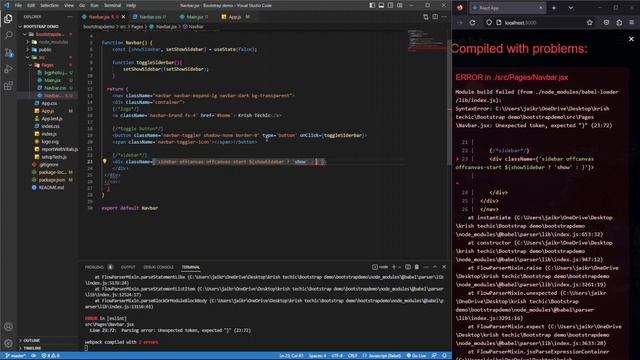The image size is (640, 360).
Task: Open the Help menu
Action: click(x=131, y=5)
